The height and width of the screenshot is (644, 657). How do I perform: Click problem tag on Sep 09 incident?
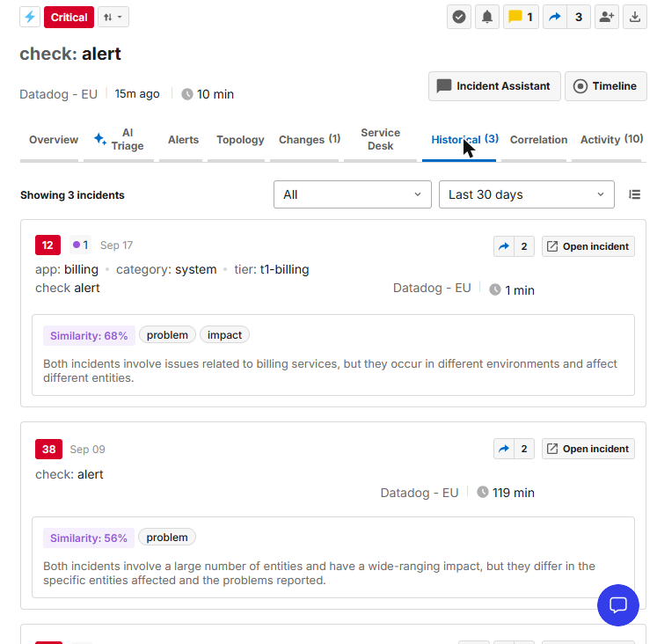point(167,538)
